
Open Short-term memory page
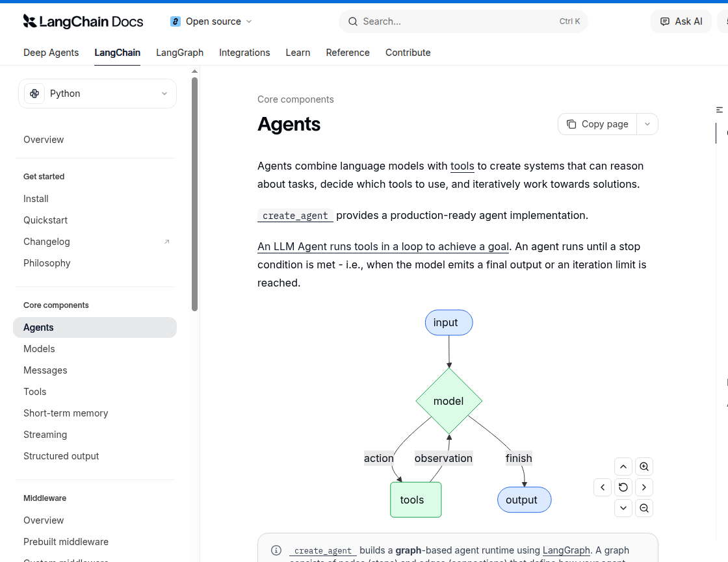[x=66, y=413]
